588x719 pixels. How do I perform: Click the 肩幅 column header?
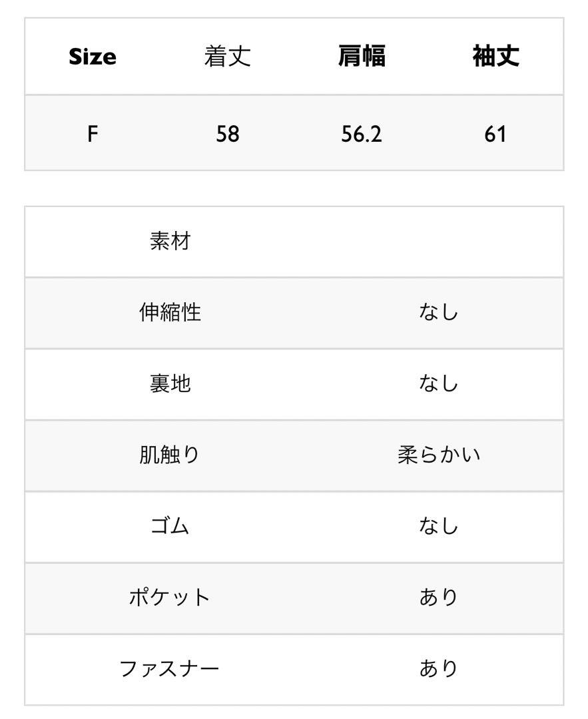point(362,57)
